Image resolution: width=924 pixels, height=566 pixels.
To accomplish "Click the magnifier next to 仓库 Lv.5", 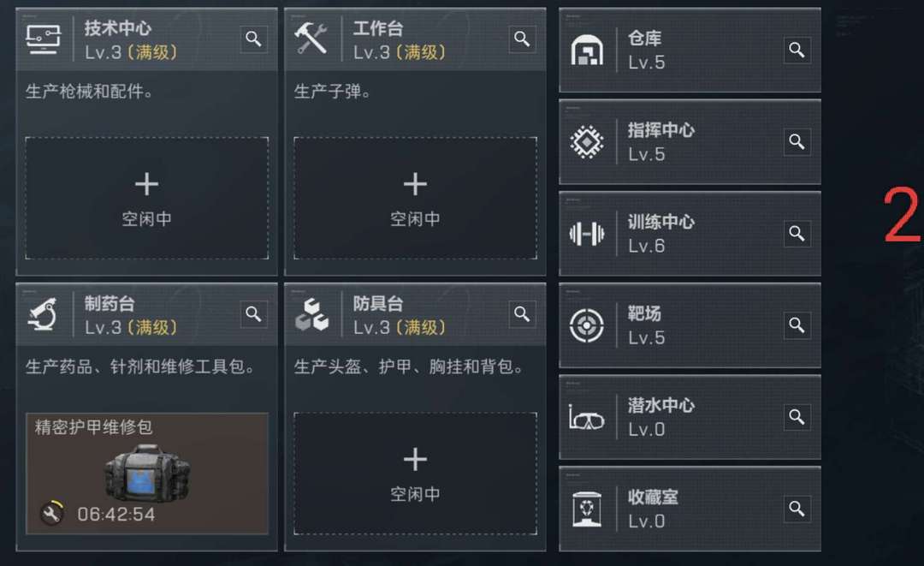I will [x=797, y=50].
